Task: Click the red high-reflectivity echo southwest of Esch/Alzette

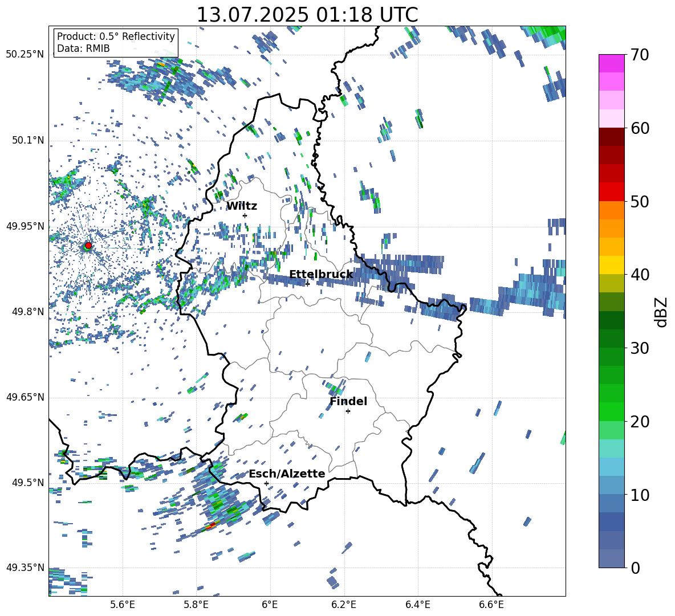Action: pos(211,525)
